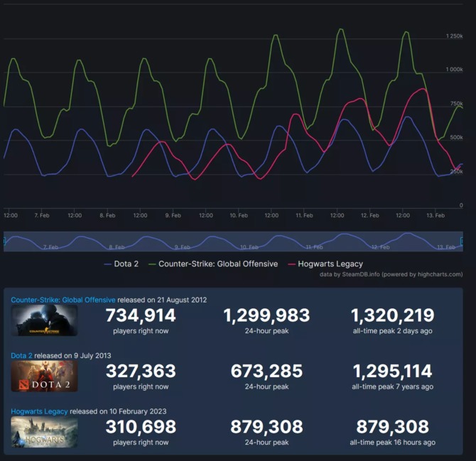Toggle Counter-Strike: Global Offensive legend entry

tap(213, 264)
